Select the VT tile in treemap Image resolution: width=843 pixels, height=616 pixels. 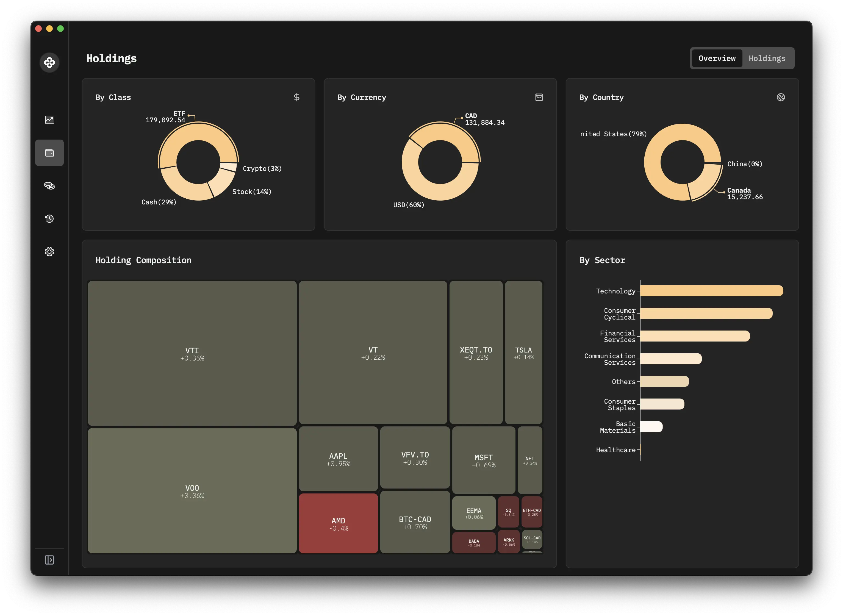[373, 352]
